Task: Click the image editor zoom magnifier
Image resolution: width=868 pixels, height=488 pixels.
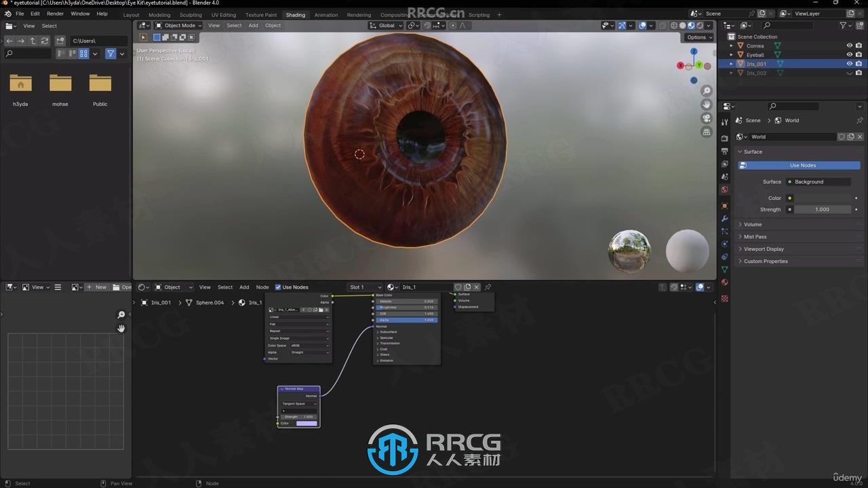Action: point(121,314)
